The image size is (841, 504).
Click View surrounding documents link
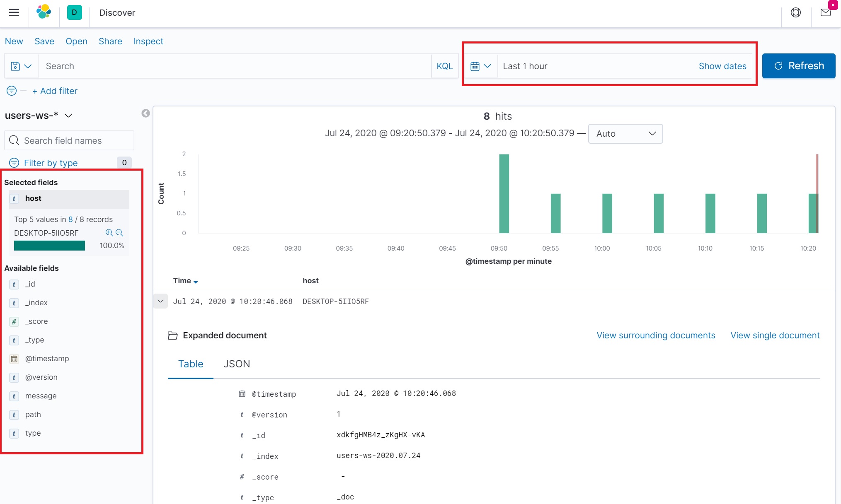pos(656,335)
